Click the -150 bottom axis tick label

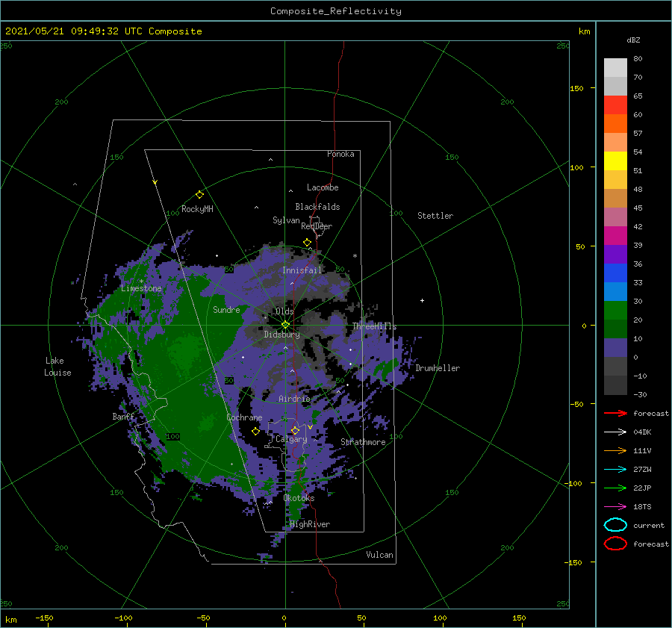(x=44, y=618)
